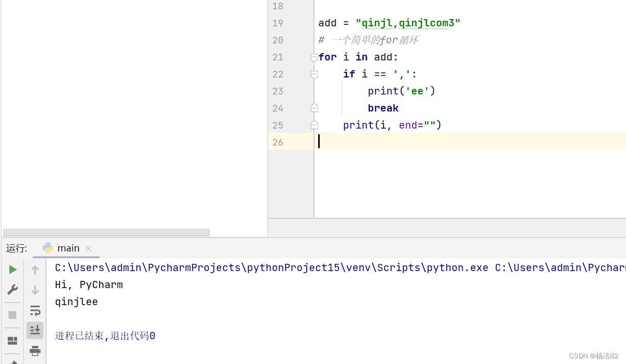Expand the folded region at line 24

(x=314, y=107)
